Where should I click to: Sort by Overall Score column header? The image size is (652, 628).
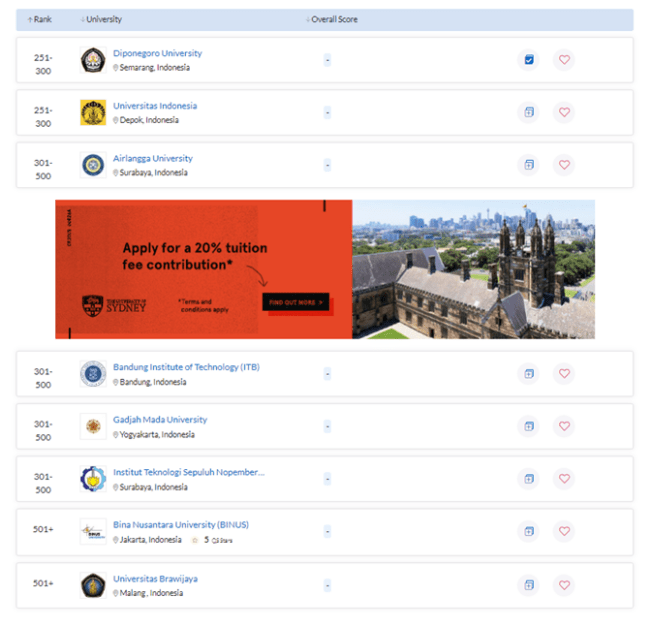pyautogui.click(x=333, y=20)
